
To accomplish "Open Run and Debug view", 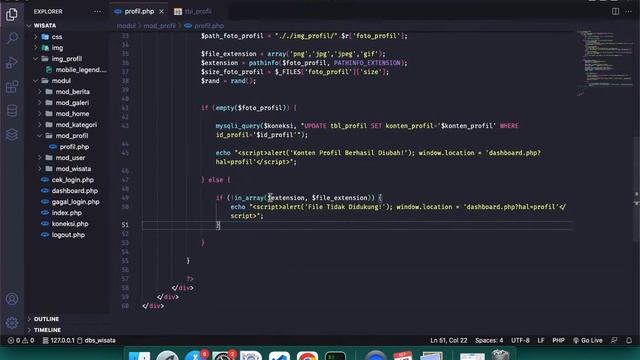I will pos(12,62).
